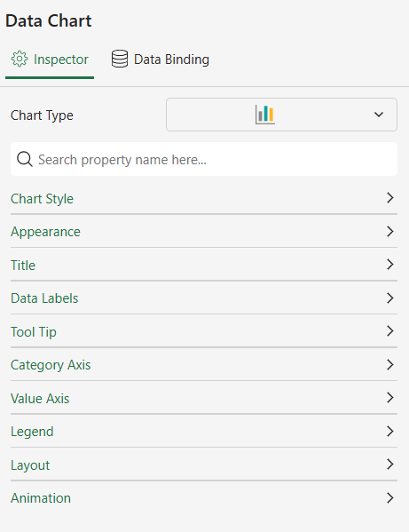
Task: Expand the Tool Tip section
Action: point(204,331)
